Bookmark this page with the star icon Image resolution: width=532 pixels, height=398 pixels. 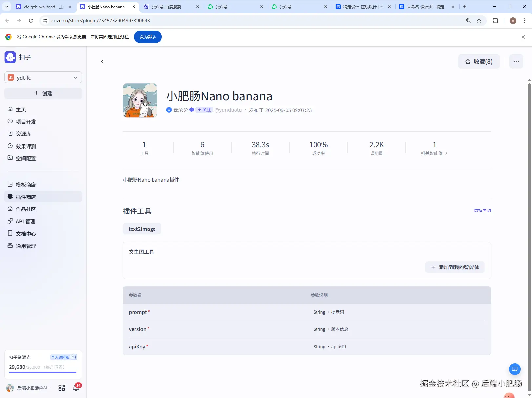click(x=479, y=21)
